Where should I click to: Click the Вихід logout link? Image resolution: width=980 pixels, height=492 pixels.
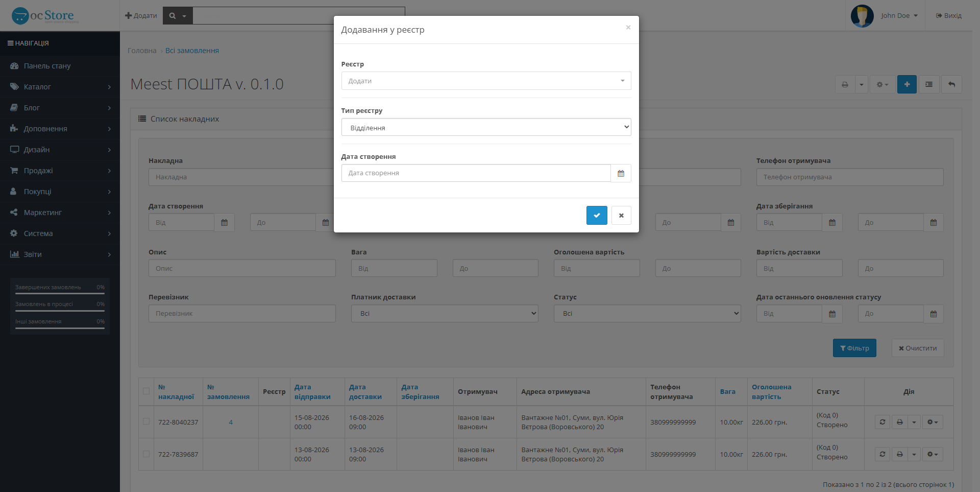pos(949,15)
